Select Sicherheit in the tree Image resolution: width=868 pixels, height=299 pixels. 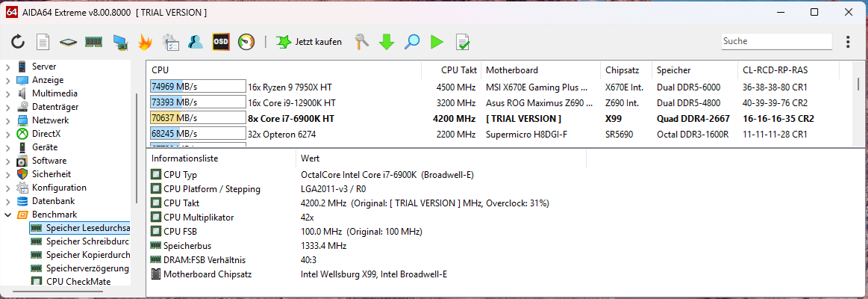click(51, 174)
